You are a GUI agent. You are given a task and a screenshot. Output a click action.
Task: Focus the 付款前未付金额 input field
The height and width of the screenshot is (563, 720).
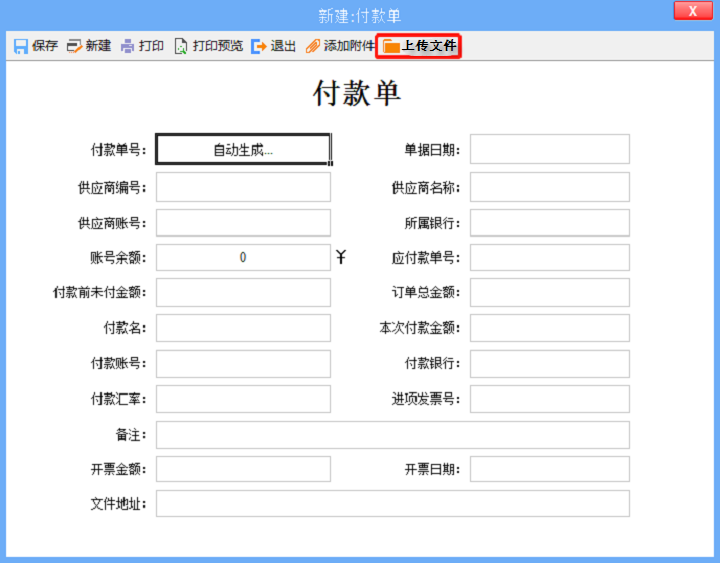tap(243, 292)
